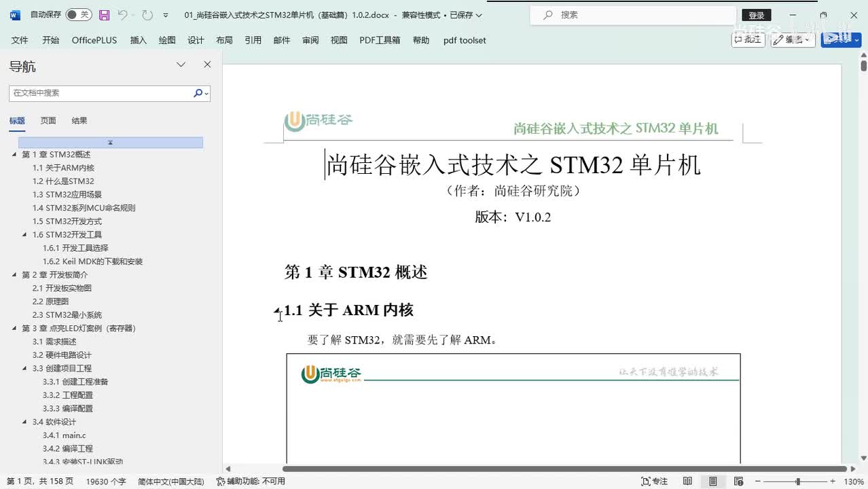Click the 批注 comments button

click(748, 39)
